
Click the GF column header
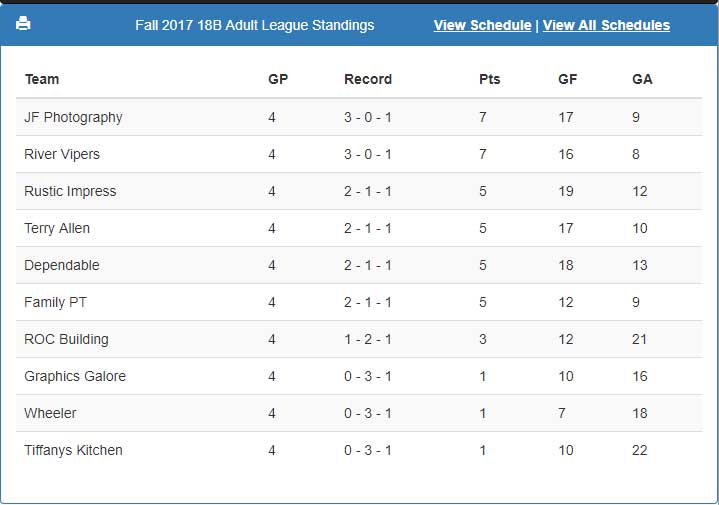click(x=567, y=79)
